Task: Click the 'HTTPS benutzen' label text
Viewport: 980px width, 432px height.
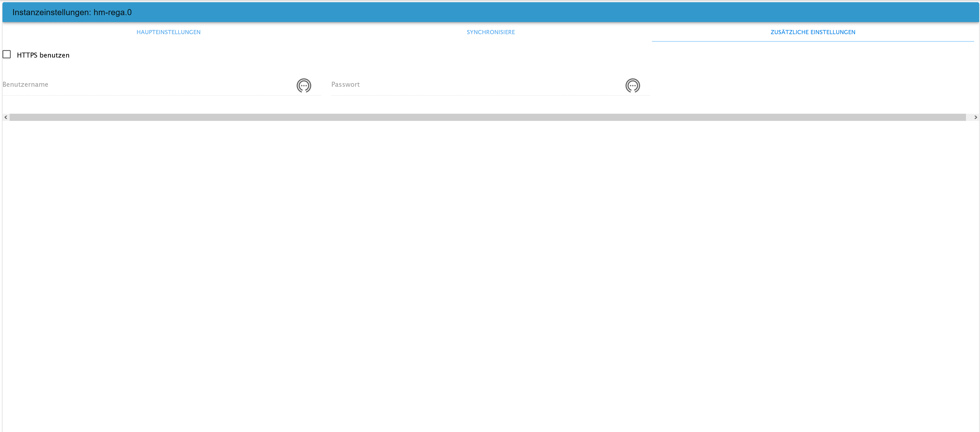Action: (x=43, y=55)
